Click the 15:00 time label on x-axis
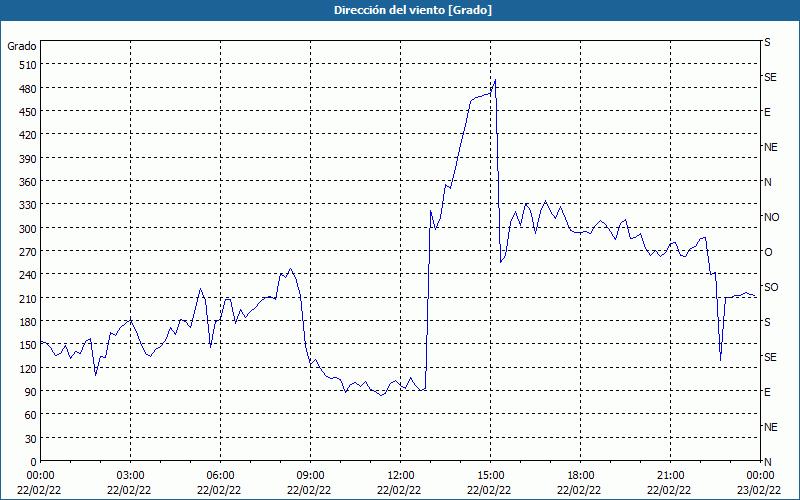This screenshot has width=800, height=500. (x=490, y=476)
